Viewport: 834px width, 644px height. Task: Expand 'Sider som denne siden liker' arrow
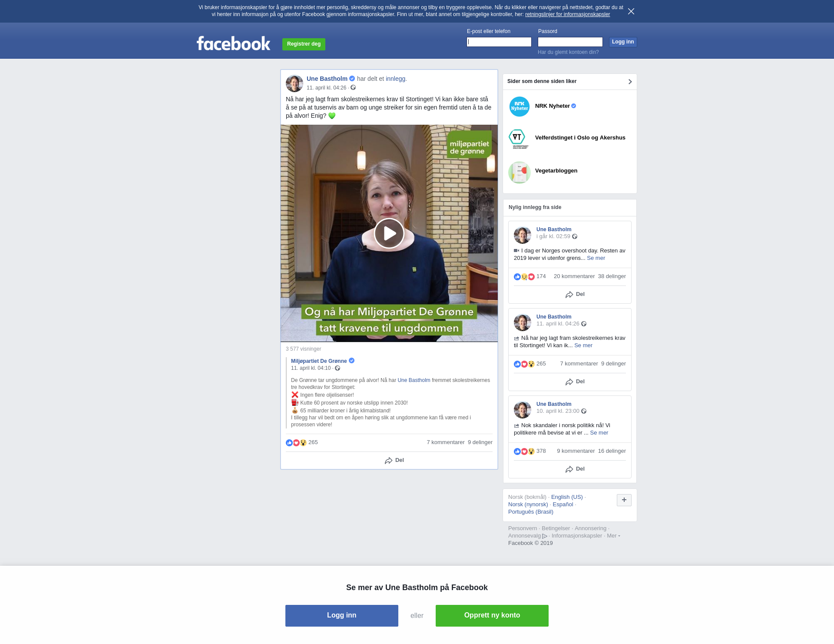630,82
